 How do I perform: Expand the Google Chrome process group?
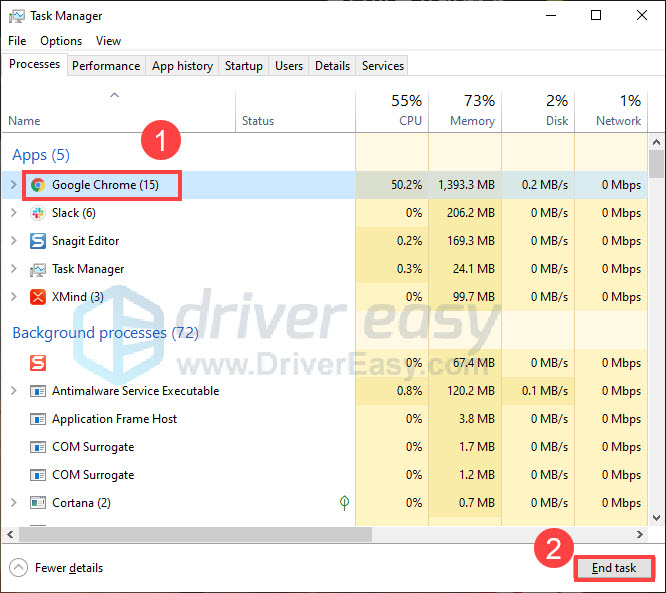[13, 185]
